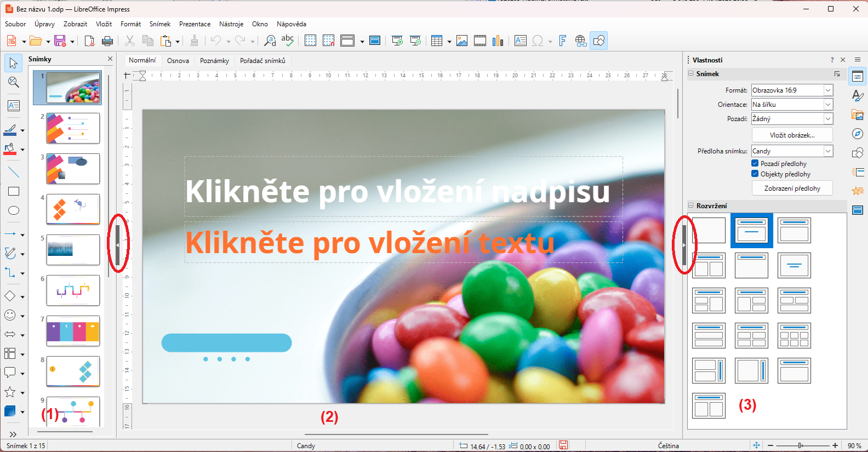The width and height of the screenshot is (868, 452).
Task: Click the Fill Color bucket icon
Action: tap(10, 148)
